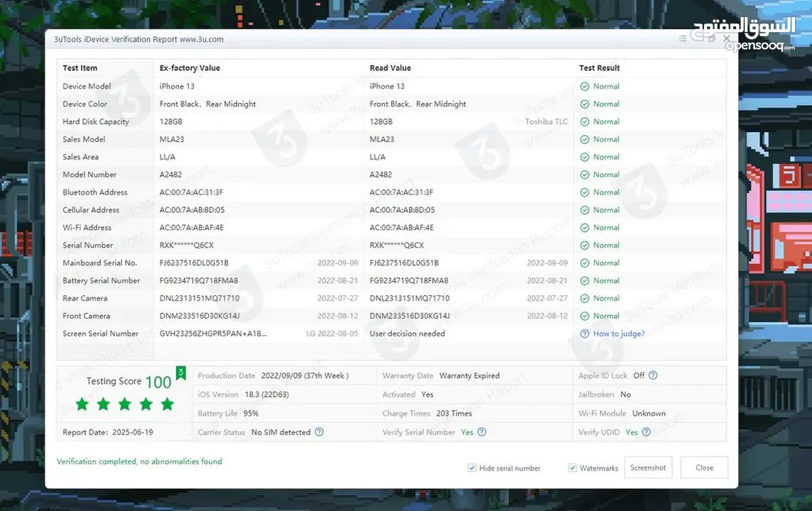Click the Warranty Expired value
Image resolution: width=812 pixels, height=511 pixels.
(469, 375)
